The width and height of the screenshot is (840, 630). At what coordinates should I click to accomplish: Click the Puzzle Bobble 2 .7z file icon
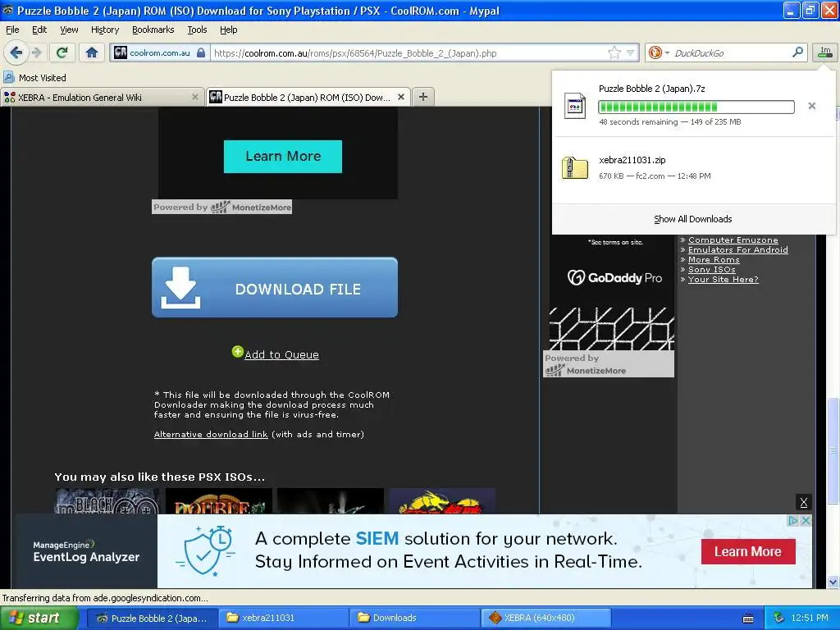point(575,106)
